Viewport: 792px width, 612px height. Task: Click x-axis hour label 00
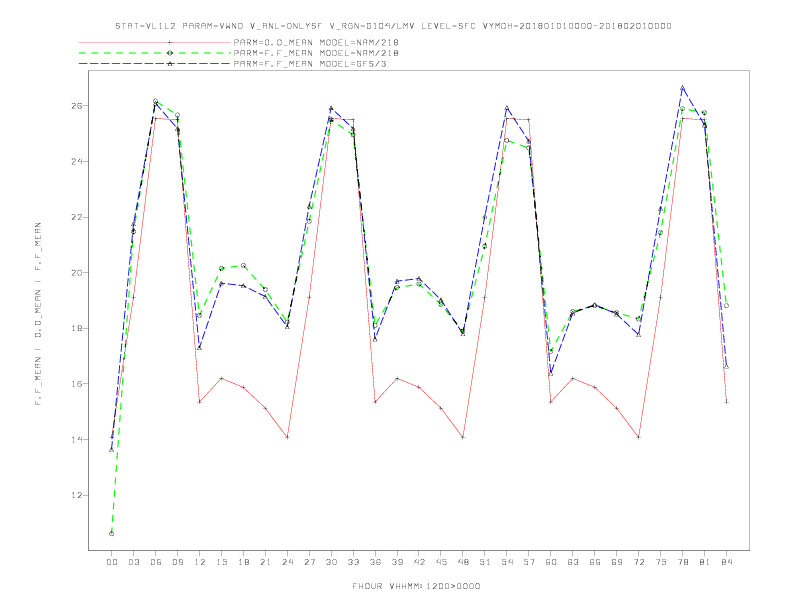pyautogui.click(x=112, y=562)
